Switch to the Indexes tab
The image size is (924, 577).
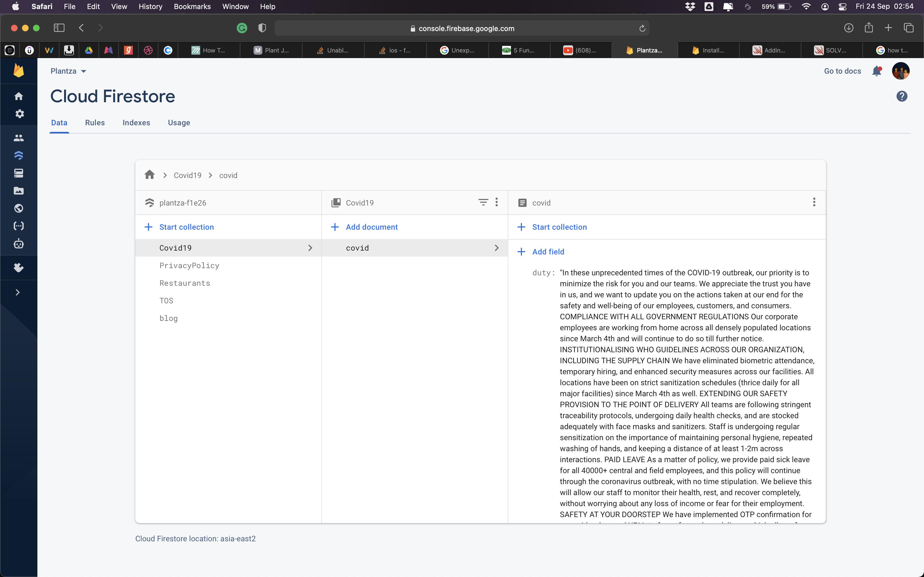coord(136,122)
